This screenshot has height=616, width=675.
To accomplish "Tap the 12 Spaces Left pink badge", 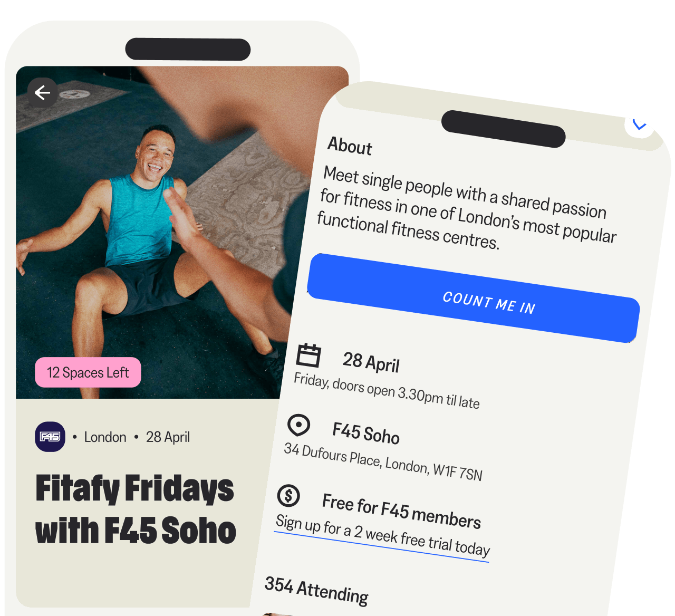I will coord(88,372).
